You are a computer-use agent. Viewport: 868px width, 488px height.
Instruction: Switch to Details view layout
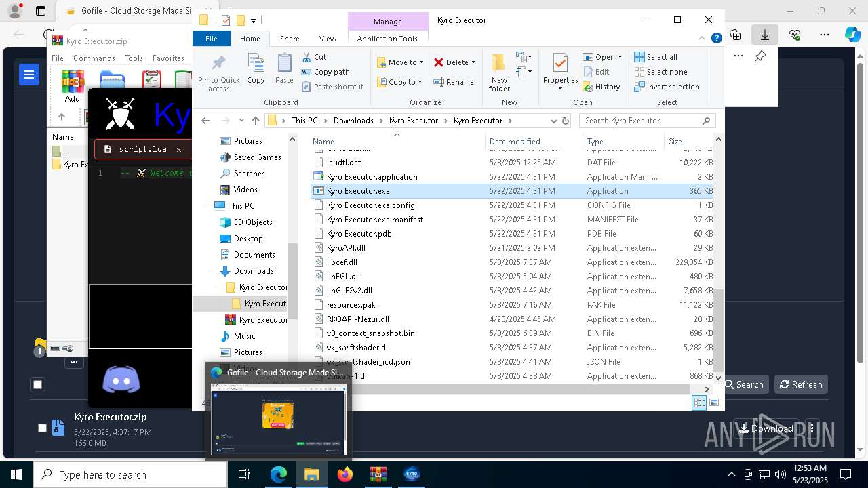click(x=699, y=403)
